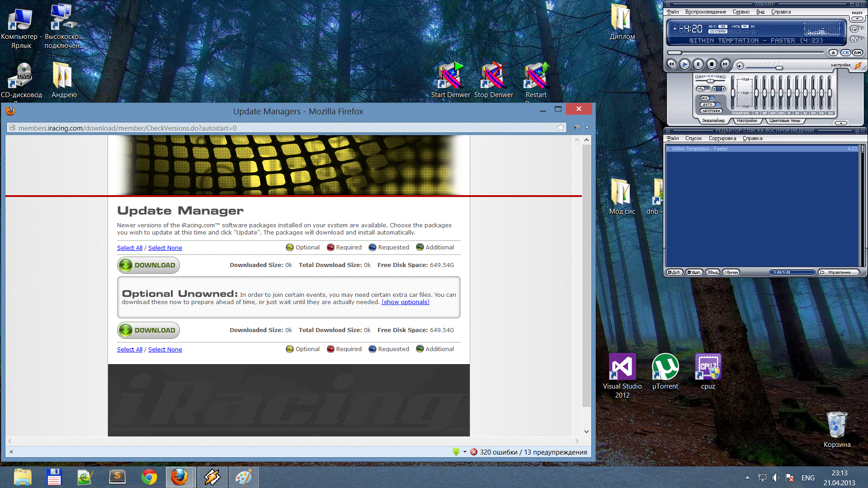Click green download arrow in Firefox status bar
This screenshot has width=868, height=488.
coord(456,452)
